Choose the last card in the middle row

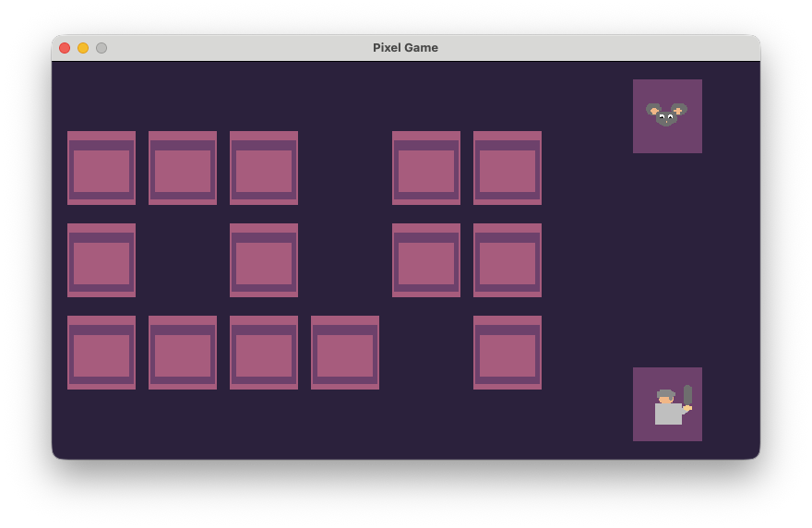(x=507, y=260)
